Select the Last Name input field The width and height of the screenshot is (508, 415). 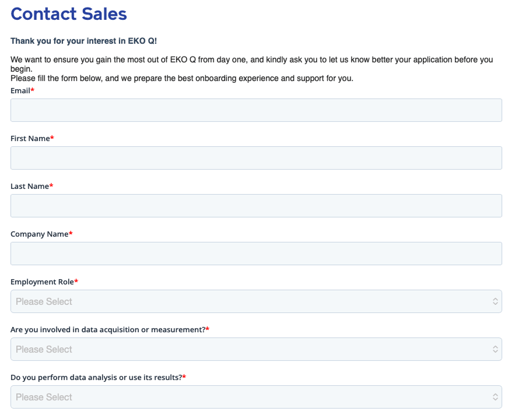pyautogui.click(x=256, y=206)
